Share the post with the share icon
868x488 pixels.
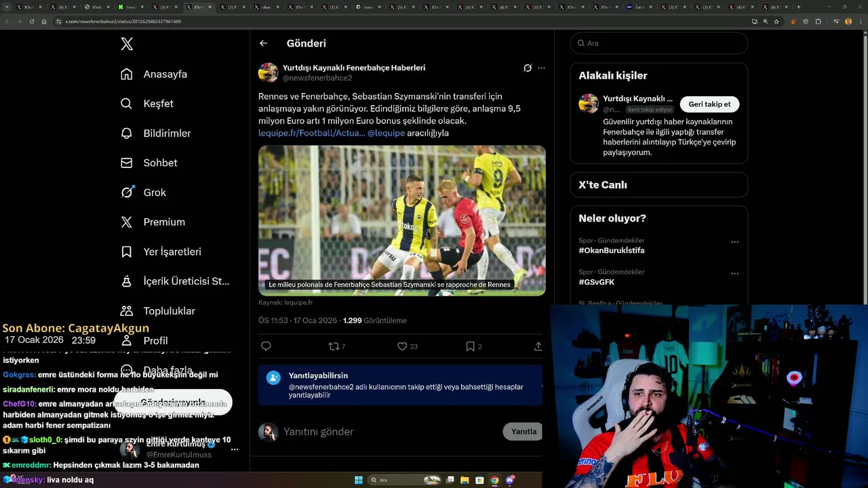538,346
